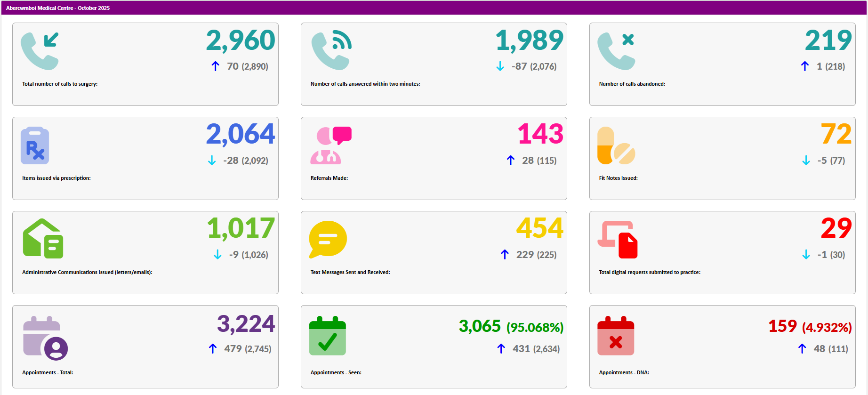The width and height of the screenshot is (868, 395).
Task: Select the 143 referrals made number
Action: (x=540, y=134)
